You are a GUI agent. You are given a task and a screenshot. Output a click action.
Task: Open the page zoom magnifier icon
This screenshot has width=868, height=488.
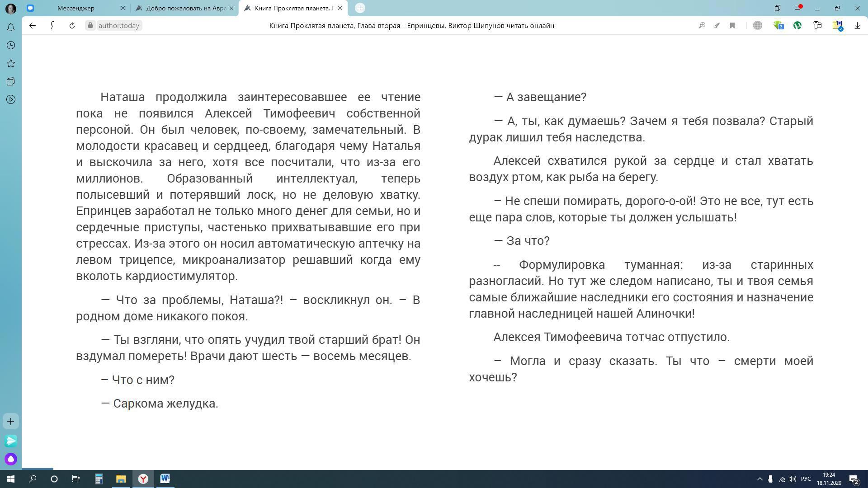702,26
